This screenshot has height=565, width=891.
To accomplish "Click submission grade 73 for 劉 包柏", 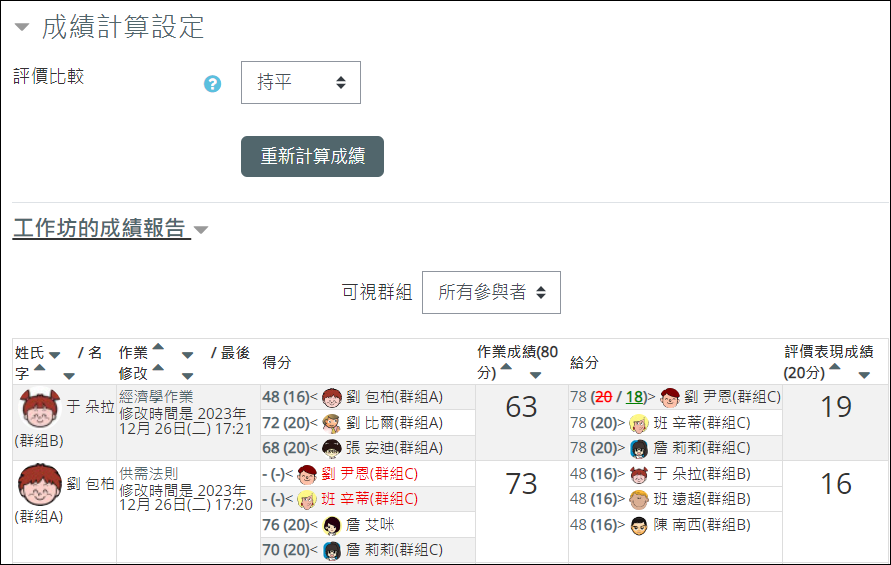I will point(521,484).
